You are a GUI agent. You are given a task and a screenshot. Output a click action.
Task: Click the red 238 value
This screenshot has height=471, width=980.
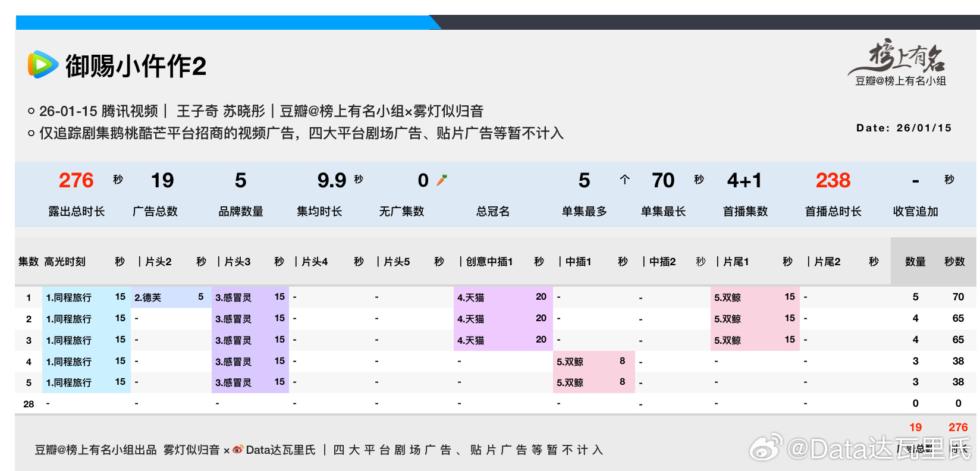click(833, 180)
